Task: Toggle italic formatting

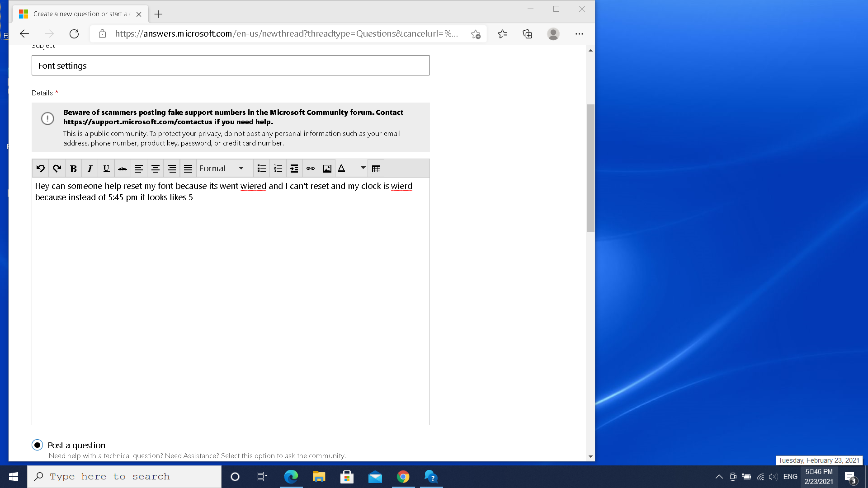Action: tap(90, 169)
